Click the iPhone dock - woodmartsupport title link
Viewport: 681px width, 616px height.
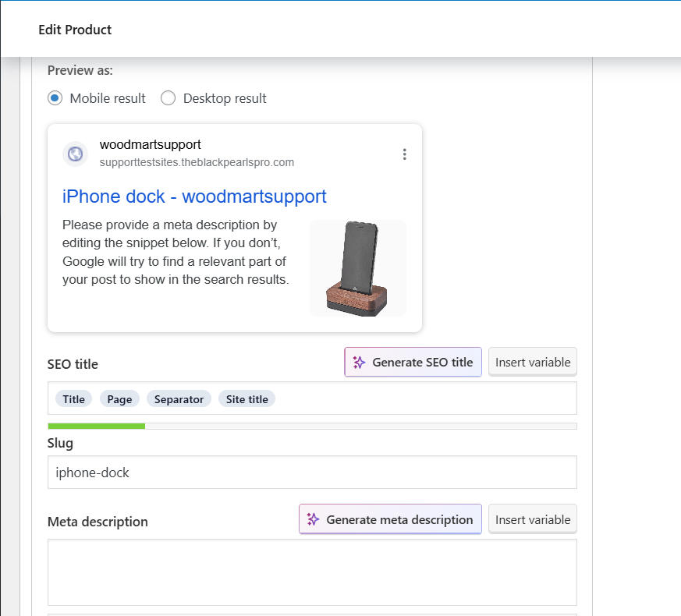pos(194,196)
